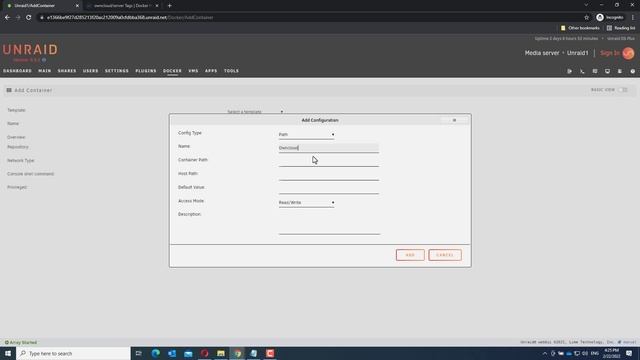
Task: Open the Tools menu
Action: (231, 71)
